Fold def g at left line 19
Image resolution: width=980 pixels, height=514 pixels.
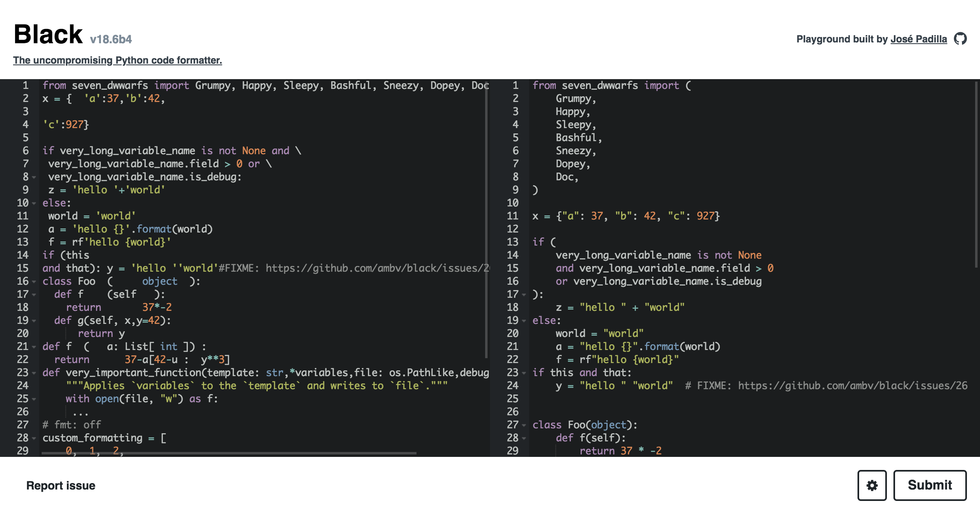34,321
